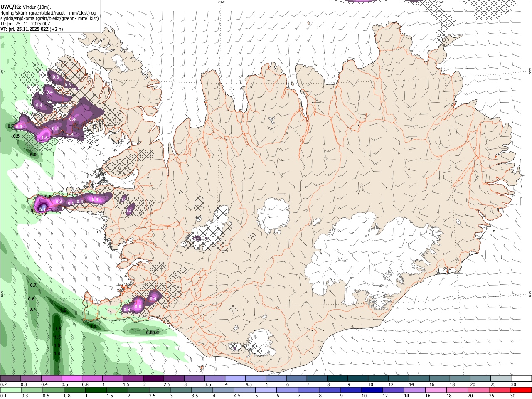Click the '1.5' value in the Westfjords pink area
The height and width of the screenshot is (399, 532).
45,138
